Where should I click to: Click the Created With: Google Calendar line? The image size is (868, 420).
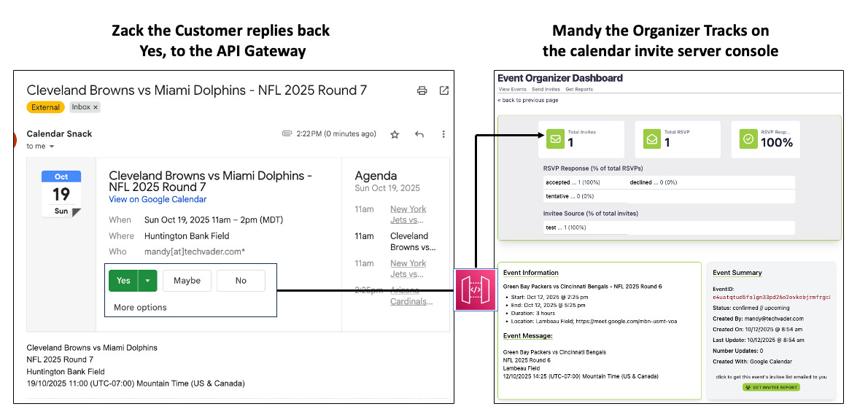pos(752,362)
